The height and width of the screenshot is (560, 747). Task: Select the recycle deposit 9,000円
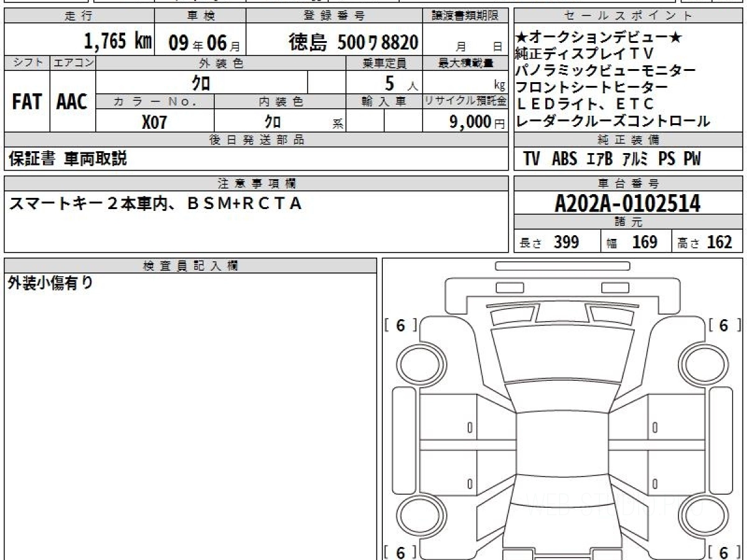(x=477, y=122)
